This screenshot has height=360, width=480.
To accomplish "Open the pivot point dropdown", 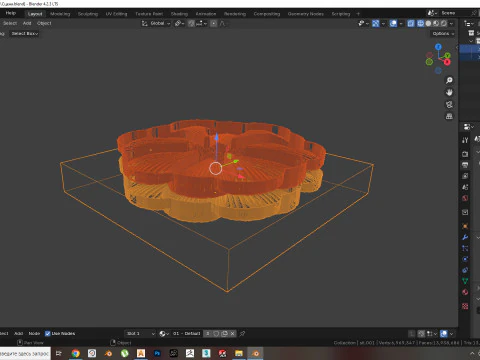I will pyautogui.click(x=179, y=23).
